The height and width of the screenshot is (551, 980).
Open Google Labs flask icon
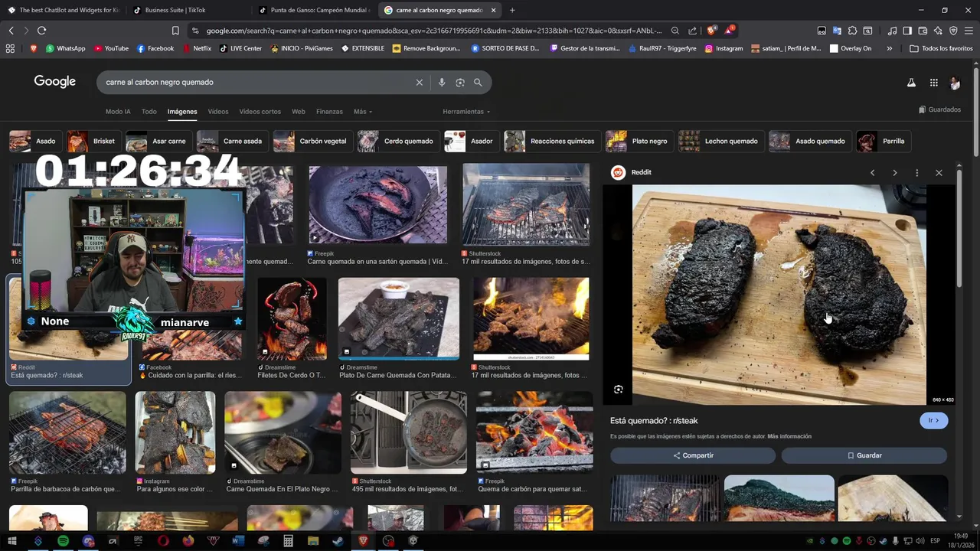[911, 83]
